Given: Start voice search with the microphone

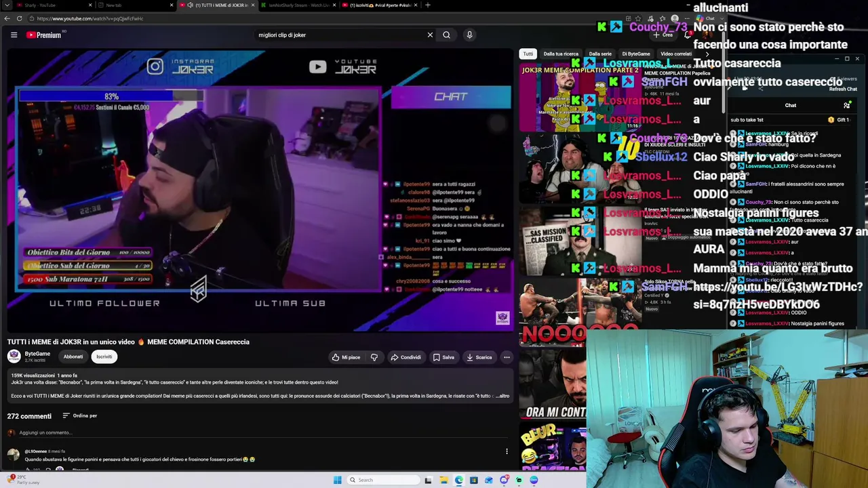Looking at the screenshot, I should tap(469, 35).
